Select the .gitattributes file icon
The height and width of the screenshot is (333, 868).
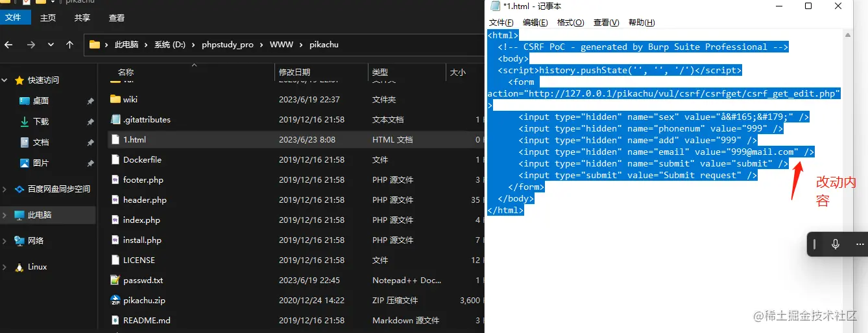115,119
